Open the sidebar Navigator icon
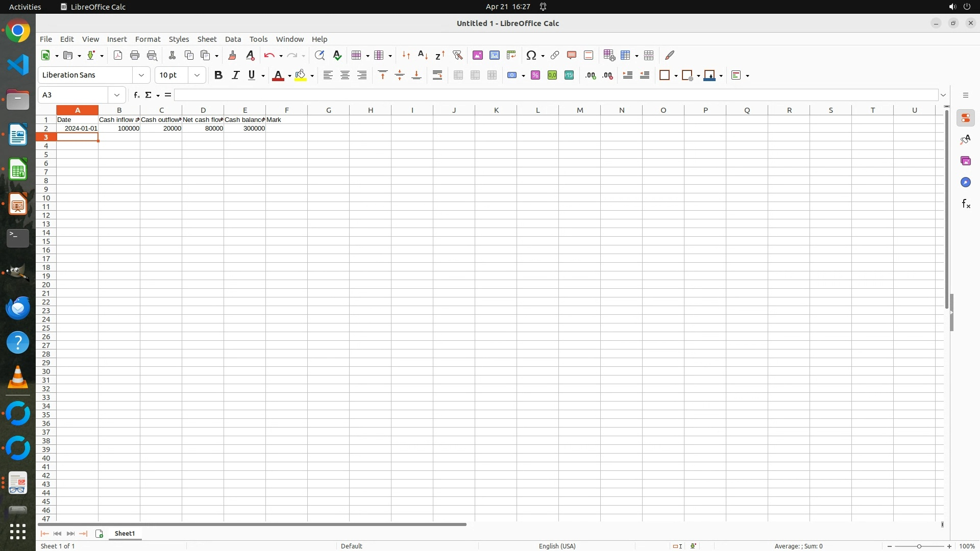 pos(965,183)
